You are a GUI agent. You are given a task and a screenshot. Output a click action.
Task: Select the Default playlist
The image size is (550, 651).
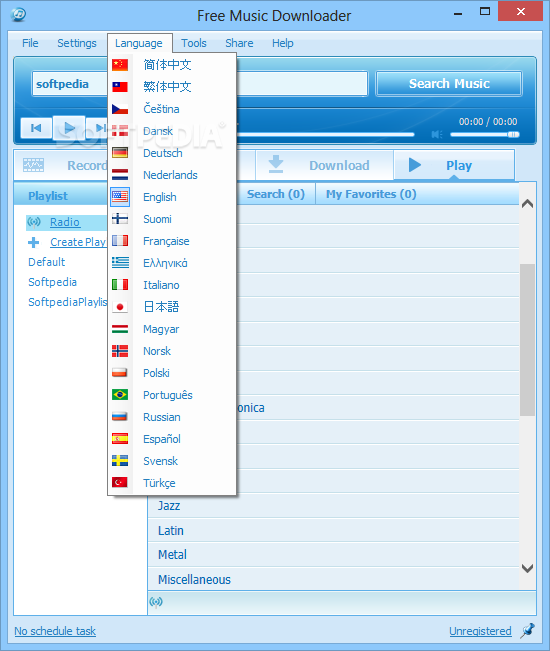pyautogui.click(x=46, y=262)
